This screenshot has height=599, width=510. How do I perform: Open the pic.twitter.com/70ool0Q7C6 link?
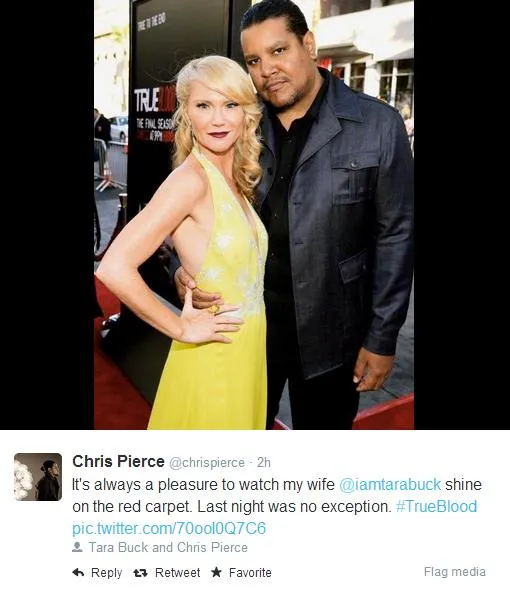pos(169,528)
